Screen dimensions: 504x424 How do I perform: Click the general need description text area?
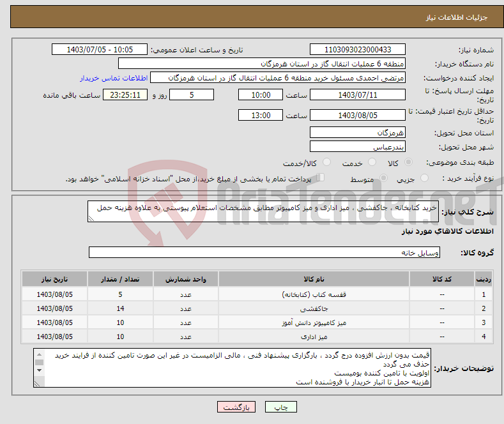click(x=263, y=211)
